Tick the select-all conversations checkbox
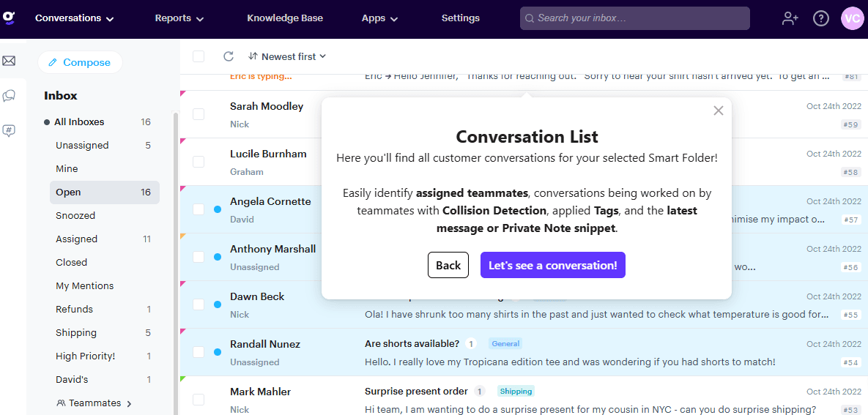The height and width of the screenshot is (415, 868). point(199,56)
